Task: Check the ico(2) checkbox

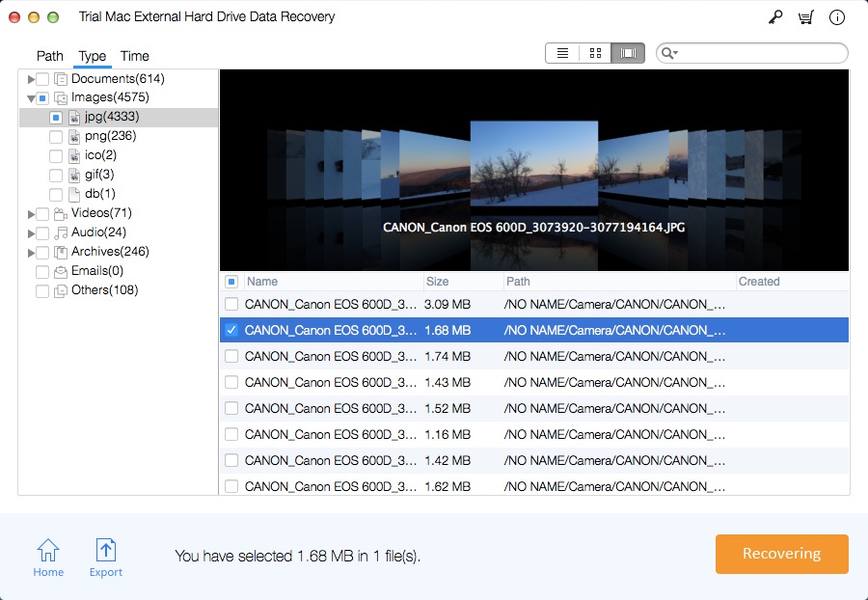Action: pyautogui.click(x=56, y=156)
